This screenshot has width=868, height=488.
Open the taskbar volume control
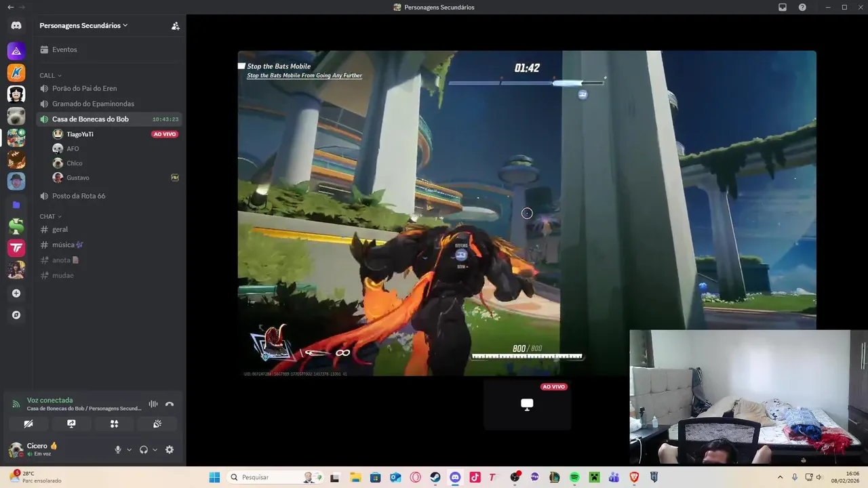coord(819,477)
